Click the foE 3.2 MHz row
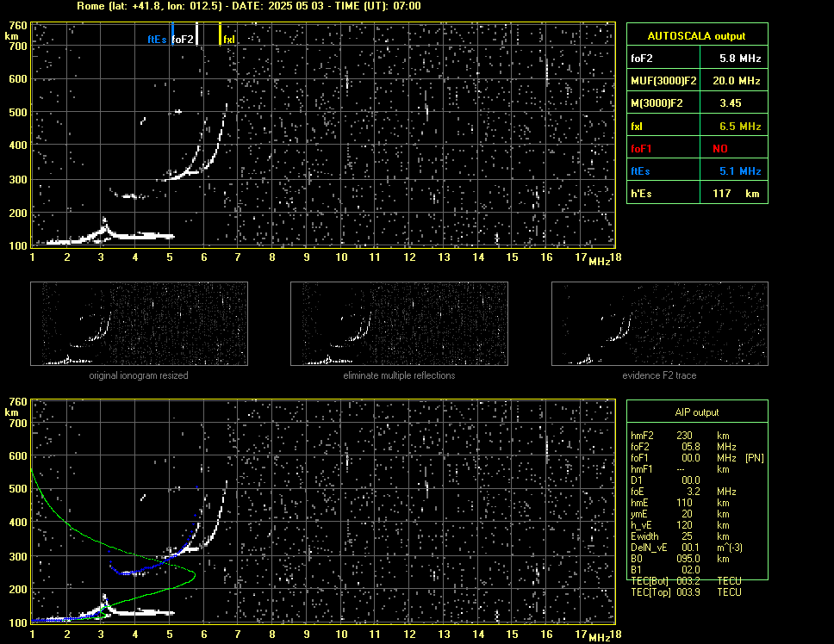The height and width of the screenshot is (644, 834). 683,492
